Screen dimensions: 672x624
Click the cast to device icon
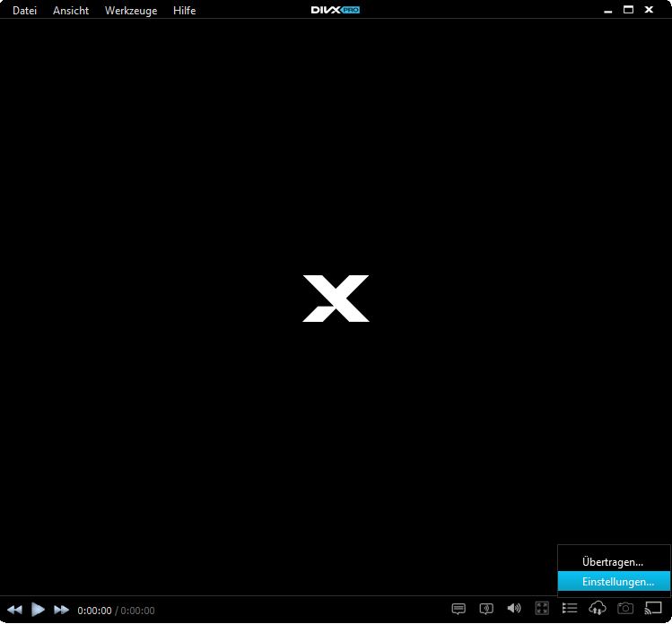(653, 609)
